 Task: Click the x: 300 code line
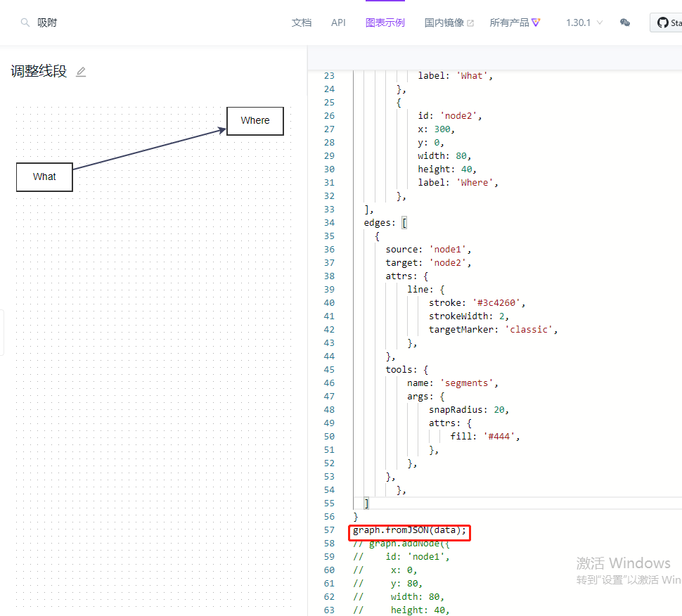(x=436, y=129)
